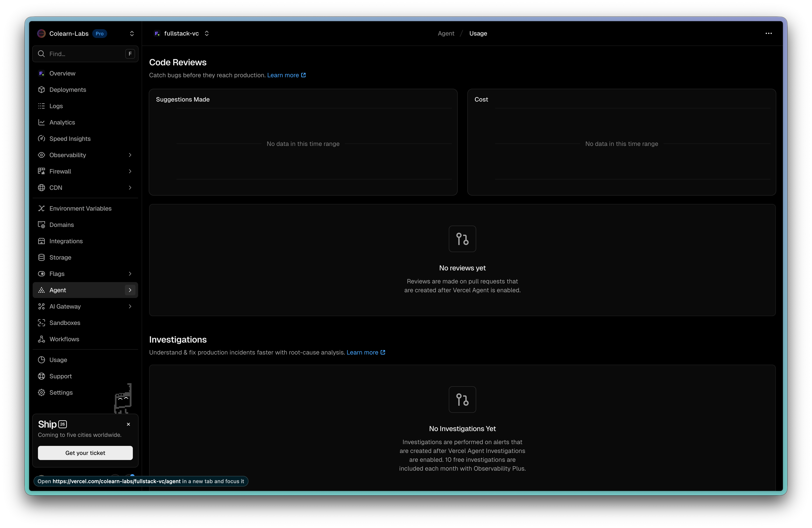Open the three-dot more options menu
The width and height of the screenshot is (812, 528).
point(768,34)
